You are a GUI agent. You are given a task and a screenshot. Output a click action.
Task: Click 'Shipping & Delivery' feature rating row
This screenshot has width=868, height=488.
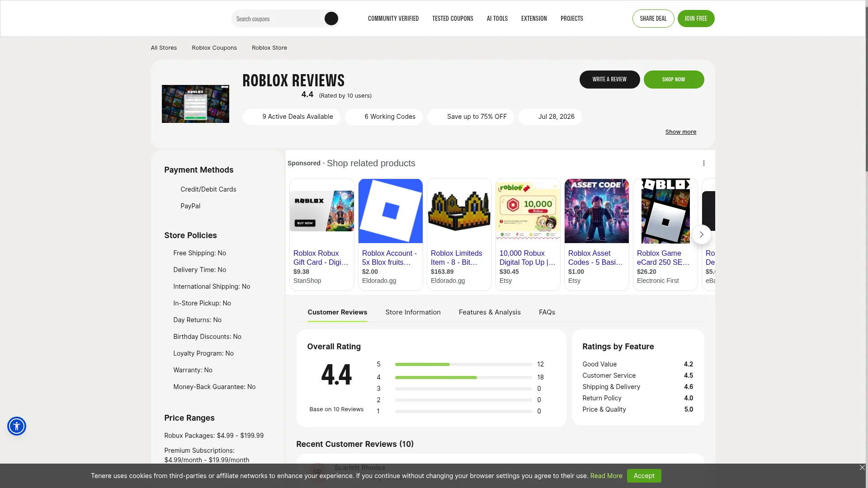pyautogui.click(x=637, y=387)
